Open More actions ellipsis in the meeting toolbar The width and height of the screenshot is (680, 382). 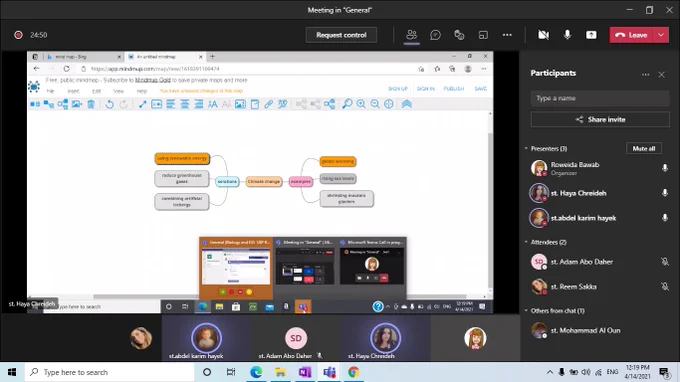(x=507, y=35)
